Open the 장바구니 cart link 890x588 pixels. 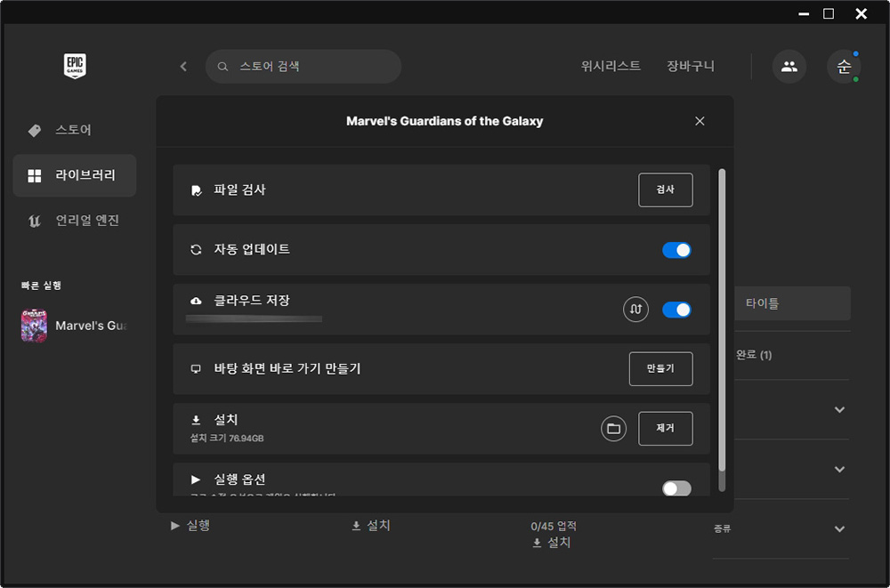[x=691, y=67]
